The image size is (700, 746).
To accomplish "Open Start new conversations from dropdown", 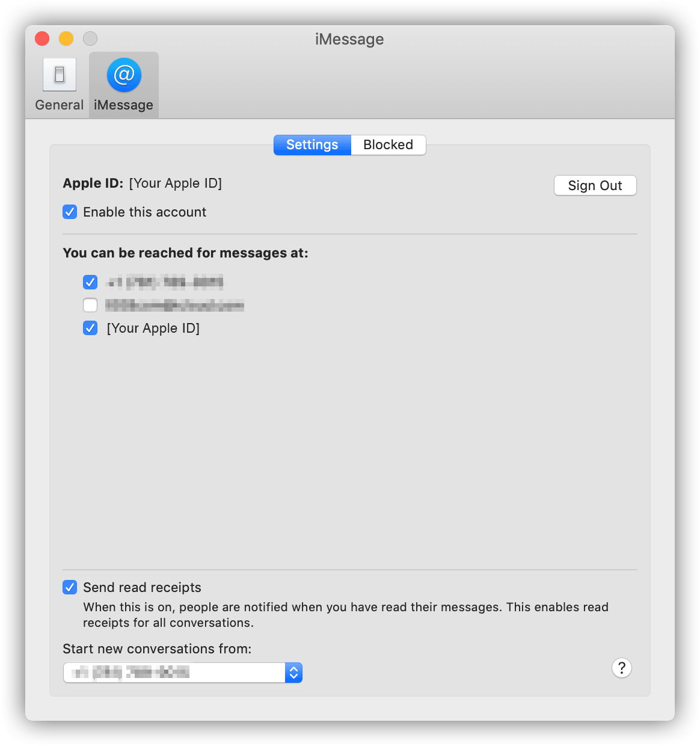I will [x=183, y=673].
